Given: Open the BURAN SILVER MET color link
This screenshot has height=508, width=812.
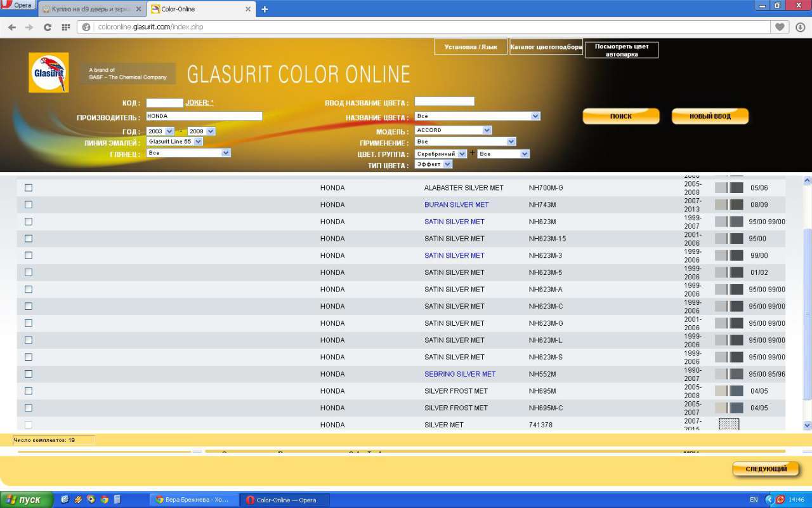Looking at the screenshot, I should coord(457,205).
